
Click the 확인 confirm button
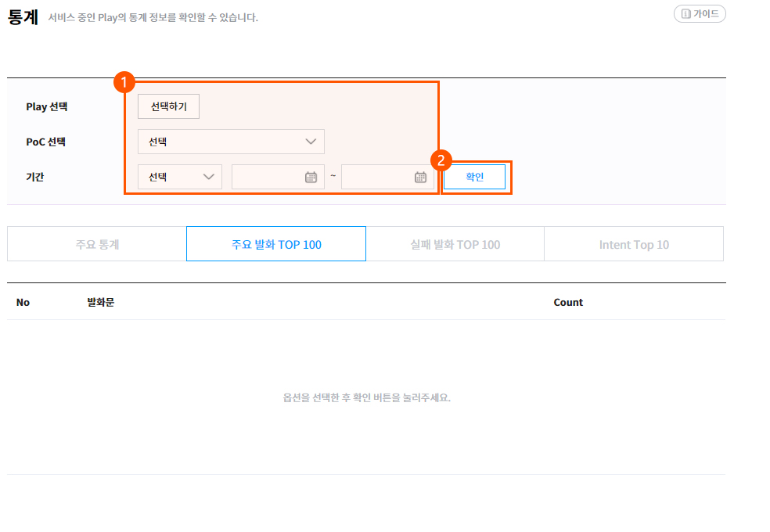(474, 177)
